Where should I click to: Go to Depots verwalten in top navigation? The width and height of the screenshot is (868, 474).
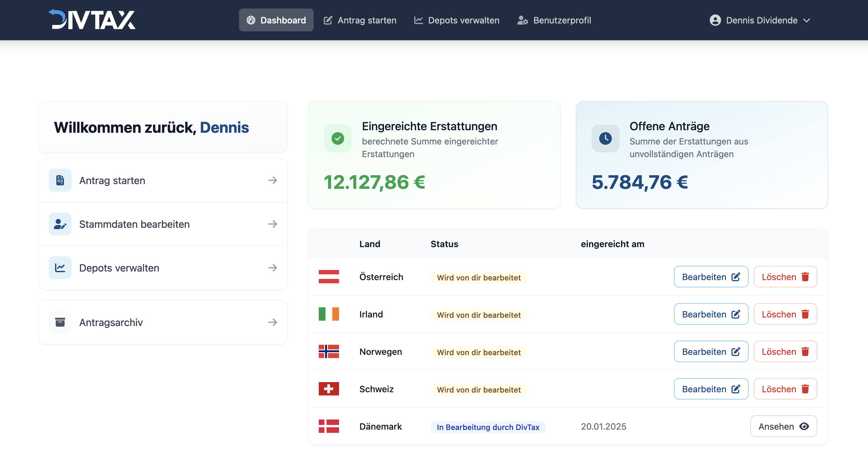click(x=456, y=20)
